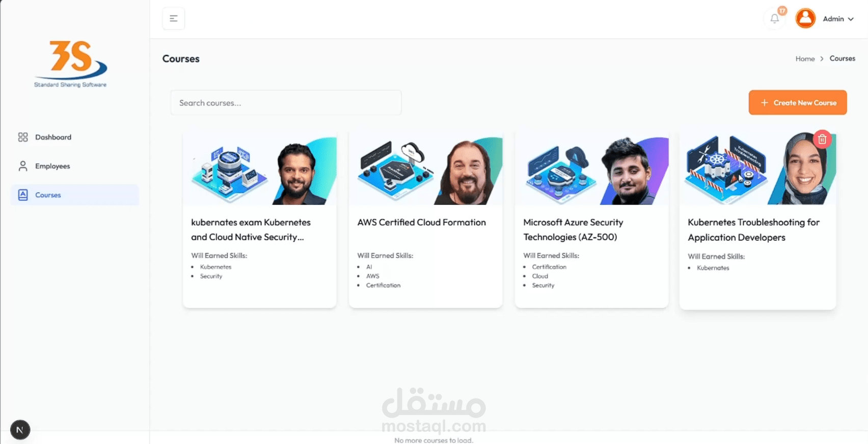The height and width of the screenshot is (444, 868).
Task: Click the orange admin avatar icon
Action: [805, 19]
